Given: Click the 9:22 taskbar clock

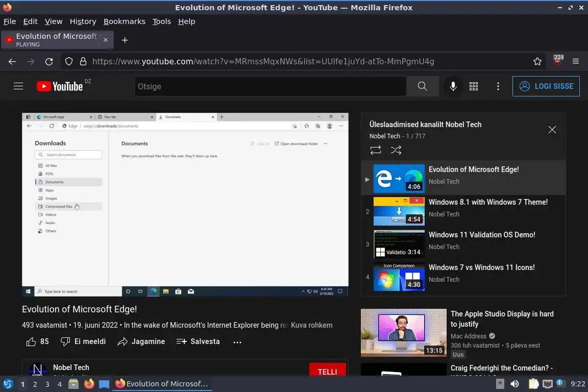Looking at the screenshot, I should [x=578, y=384].
